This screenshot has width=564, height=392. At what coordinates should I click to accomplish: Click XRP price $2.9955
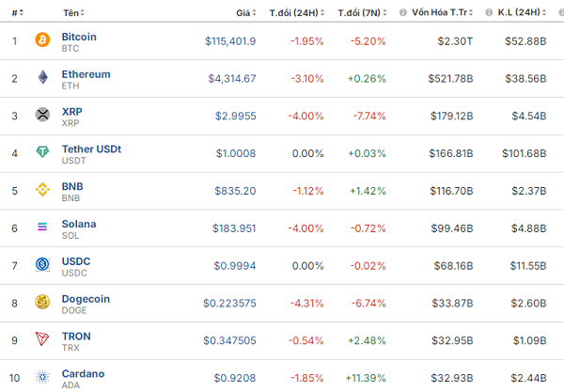pyautogui.click(x=236, y=117)
